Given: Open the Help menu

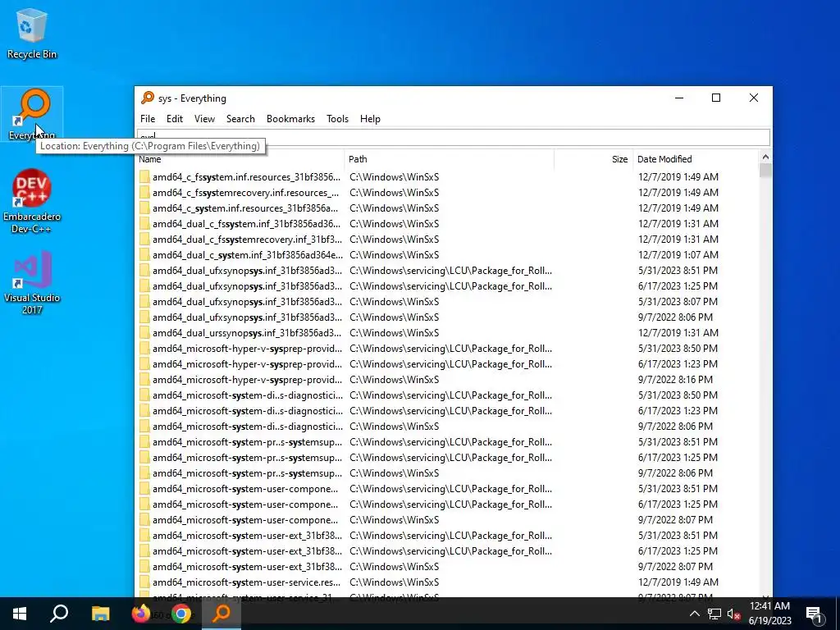Looking at the screenshot, I should 370,119.
